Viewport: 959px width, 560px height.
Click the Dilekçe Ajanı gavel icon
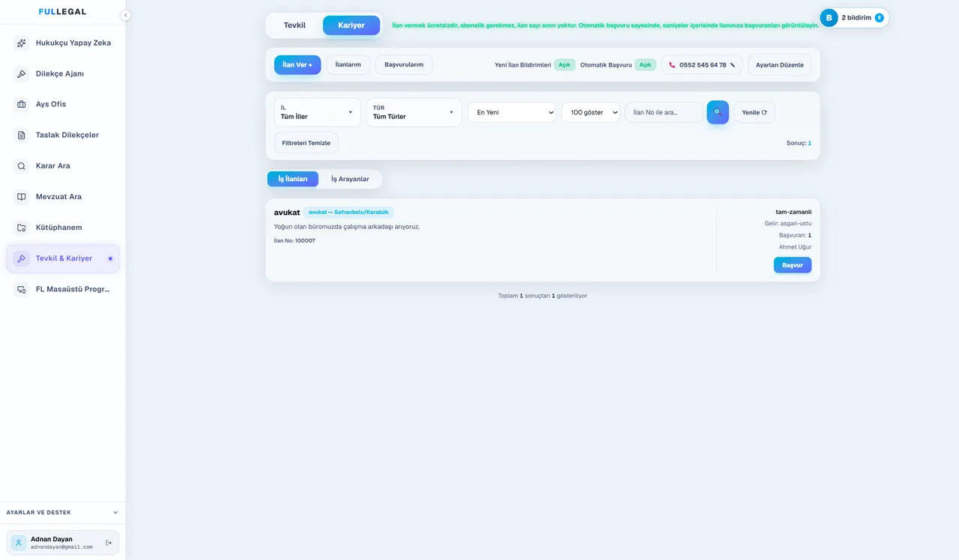click(21, 73)
